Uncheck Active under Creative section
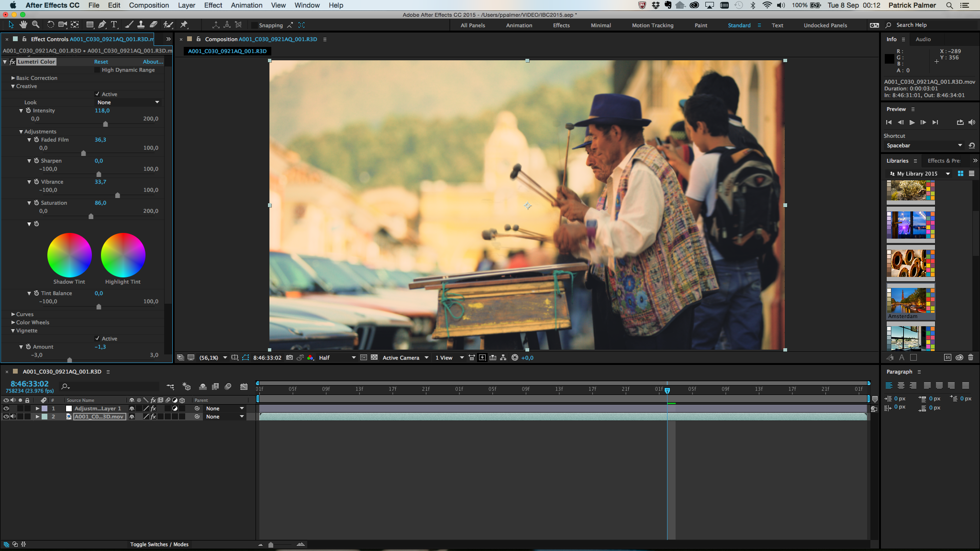Viewport: 980px width, 551px height. tap(98, 94)
